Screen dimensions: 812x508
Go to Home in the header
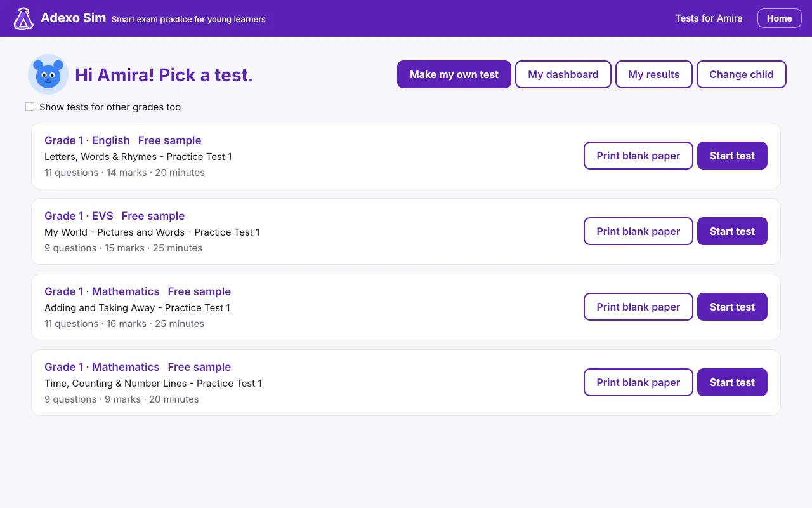[779, 18]
